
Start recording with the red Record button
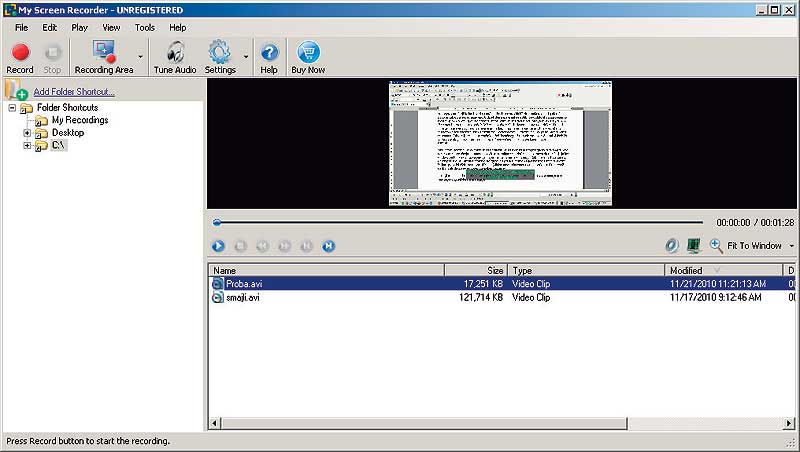[x=20, y=58]
